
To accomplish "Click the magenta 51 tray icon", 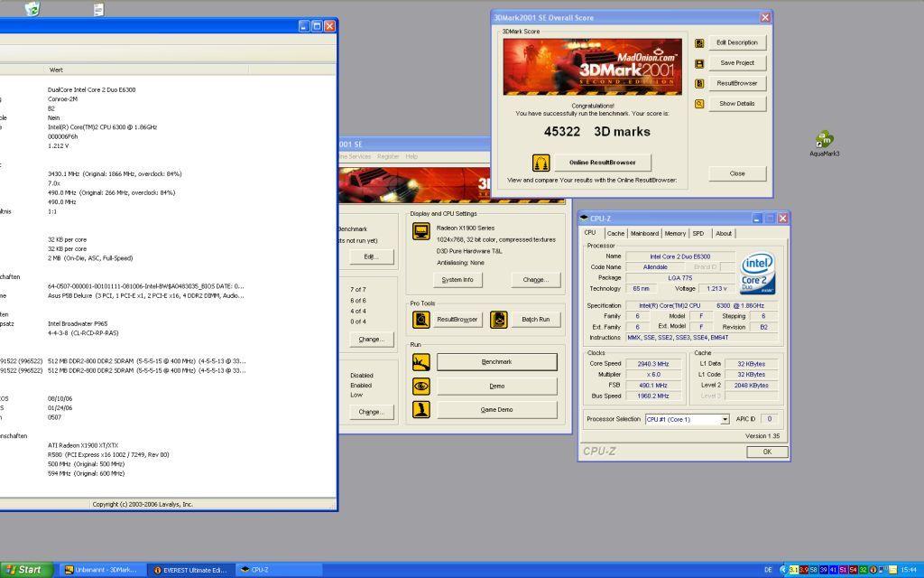I will [844, 570].
